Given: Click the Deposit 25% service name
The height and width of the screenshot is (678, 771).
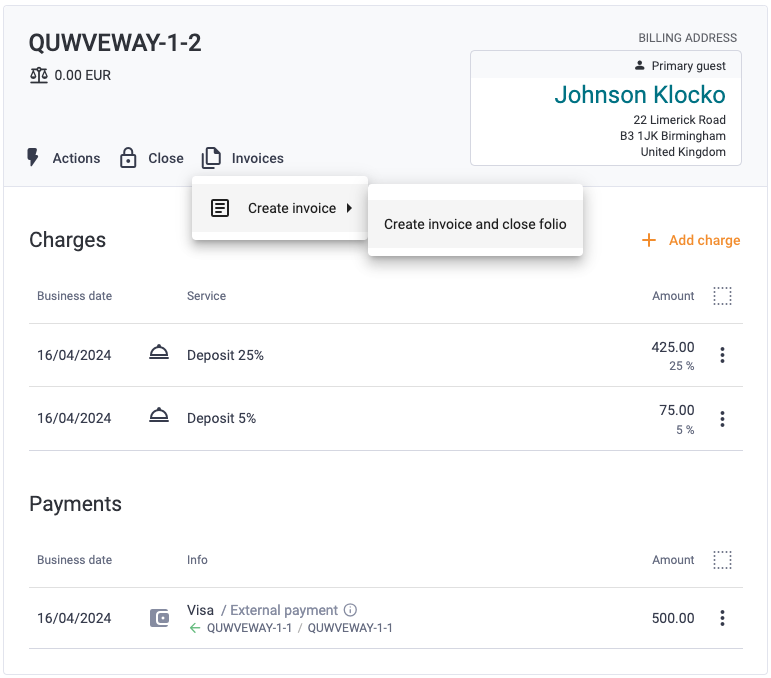Looking at the screenshot, I should [x=225, y=355].
